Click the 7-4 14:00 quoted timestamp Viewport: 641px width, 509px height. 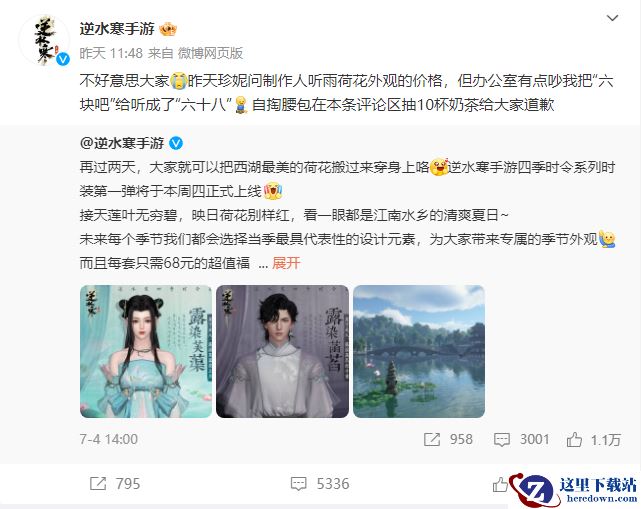point(109,439)
